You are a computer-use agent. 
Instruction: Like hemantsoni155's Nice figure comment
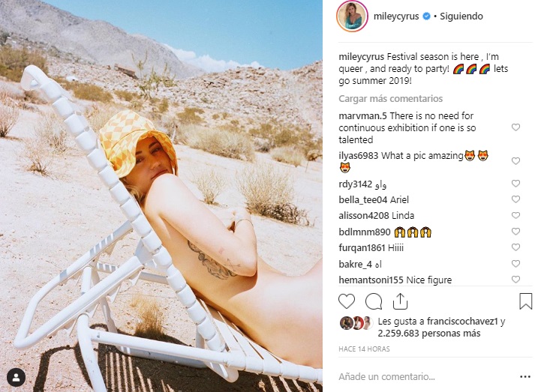tap(515, 279)
